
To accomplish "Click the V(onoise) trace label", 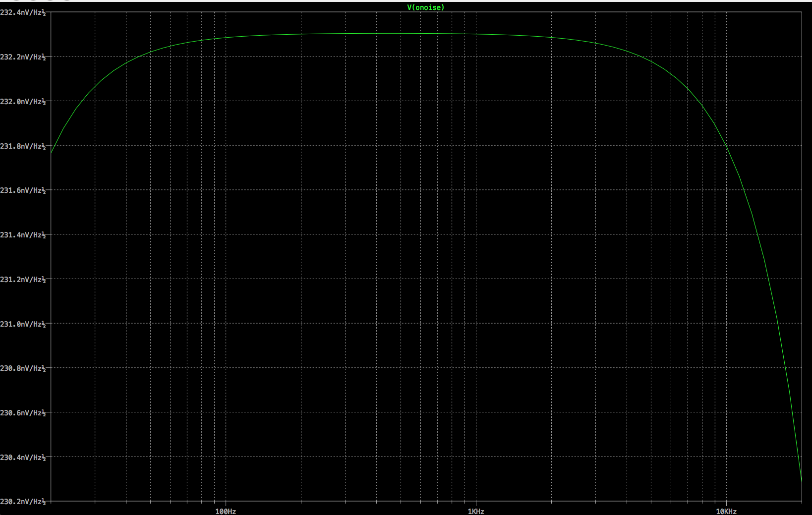I will coord(426,7).
